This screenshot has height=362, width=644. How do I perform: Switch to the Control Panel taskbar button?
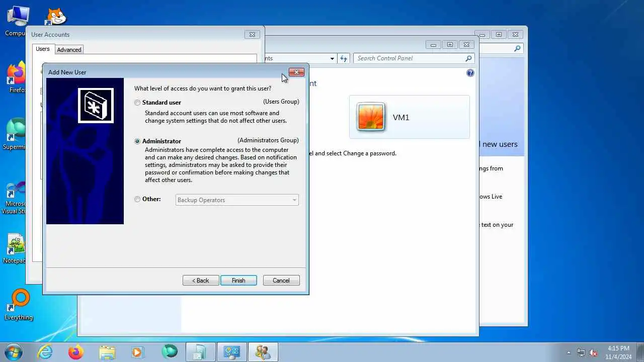point(231,352)
